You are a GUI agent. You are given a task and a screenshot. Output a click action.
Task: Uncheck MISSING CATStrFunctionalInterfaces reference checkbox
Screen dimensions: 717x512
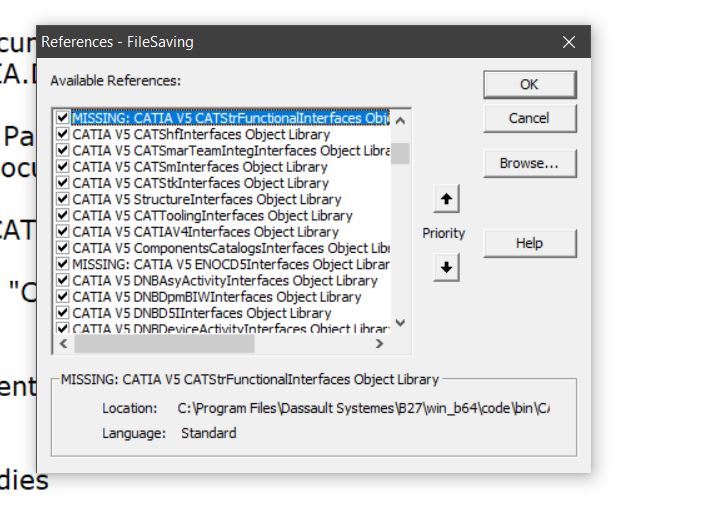point(63,117)
